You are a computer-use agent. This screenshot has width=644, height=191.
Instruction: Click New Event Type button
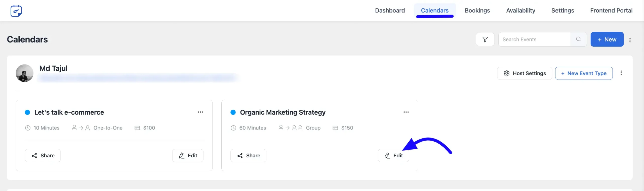point(584,73)
